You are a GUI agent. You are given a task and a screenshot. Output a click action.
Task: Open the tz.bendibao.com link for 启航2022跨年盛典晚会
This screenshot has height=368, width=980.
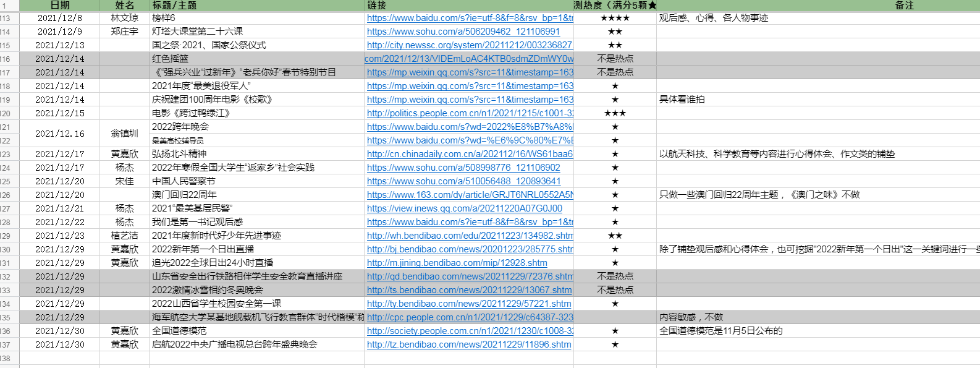point(469,344)
